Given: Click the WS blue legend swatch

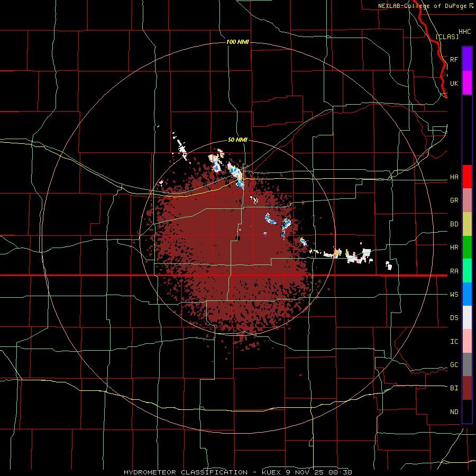Looking at the screenshot, I should [x=467, y=294].
